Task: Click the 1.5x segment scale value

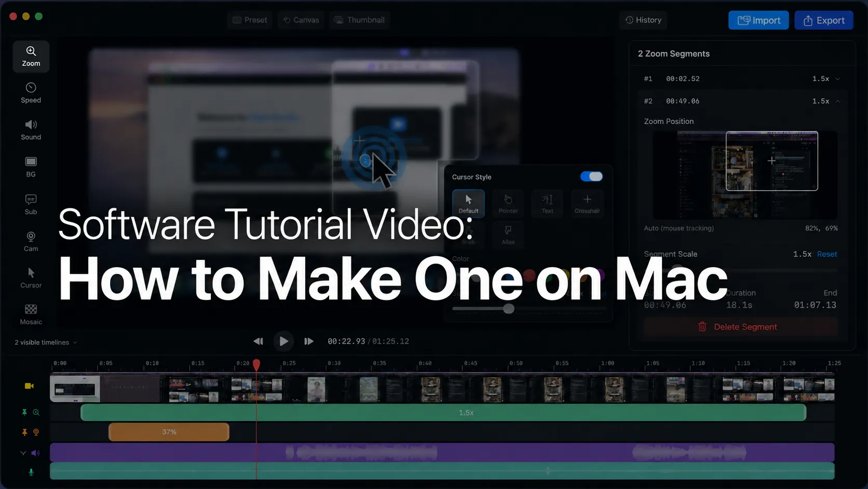Action: tap(802, 254)
